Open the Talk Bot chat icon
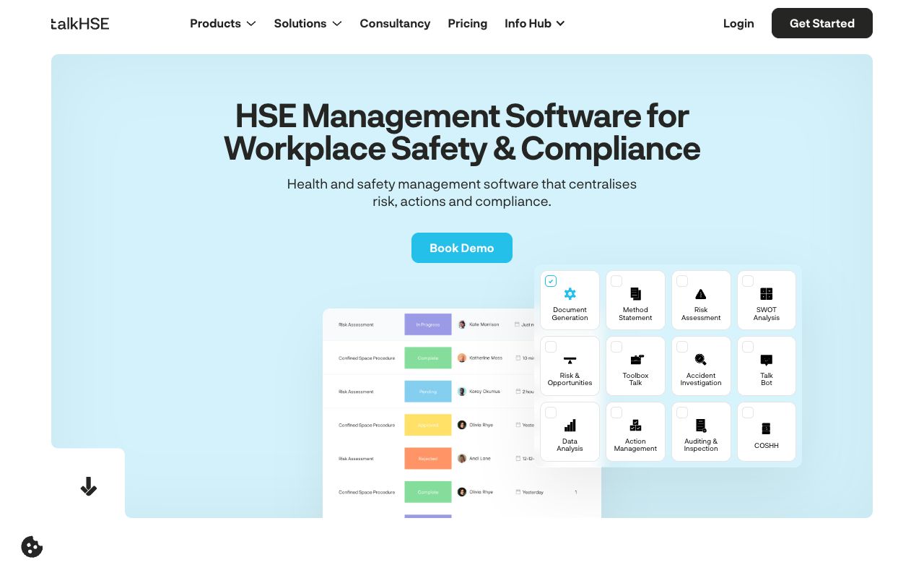This screenshot has width=924, height=578. tap(767, 360)
